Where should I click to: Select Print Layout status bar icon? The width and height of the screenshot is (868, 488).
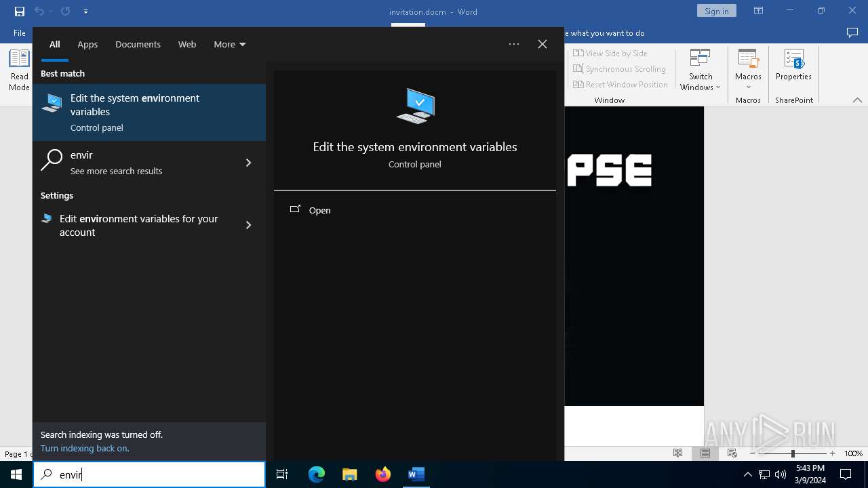click(705, 453)
